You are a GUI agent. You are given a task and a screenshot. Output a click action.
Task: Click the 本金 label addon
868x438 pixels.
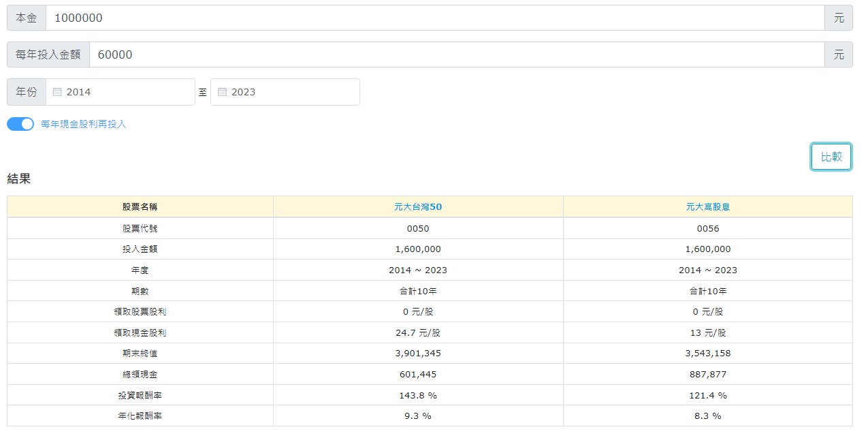point(27,18)
